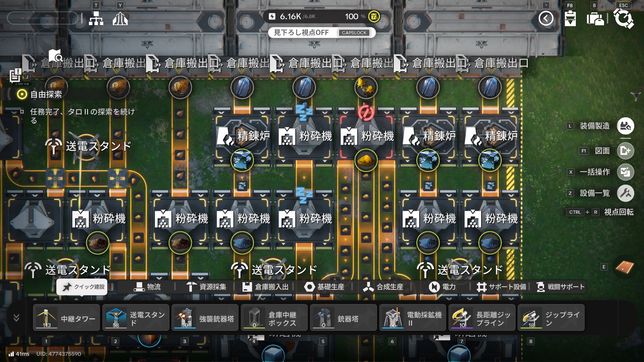
Task: Switch to the 電力 power tab
Action: tap(442, 287)
